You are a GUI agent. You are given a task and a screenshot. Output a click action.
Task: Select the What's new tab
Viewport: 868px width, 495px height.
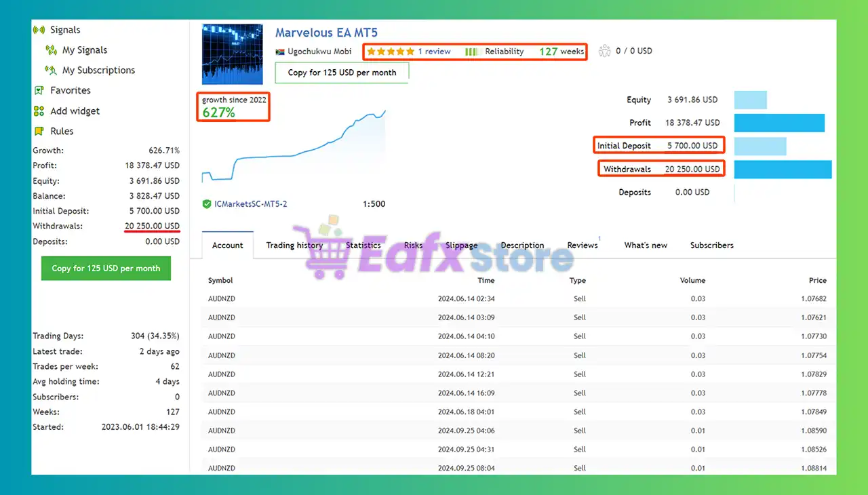(x=646, y=245)
